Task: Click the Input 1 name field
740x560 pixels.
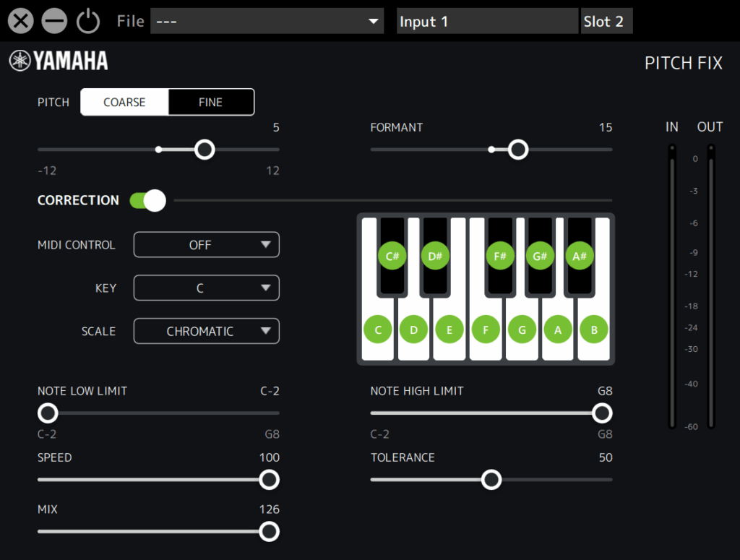Action: pos(488,22)
